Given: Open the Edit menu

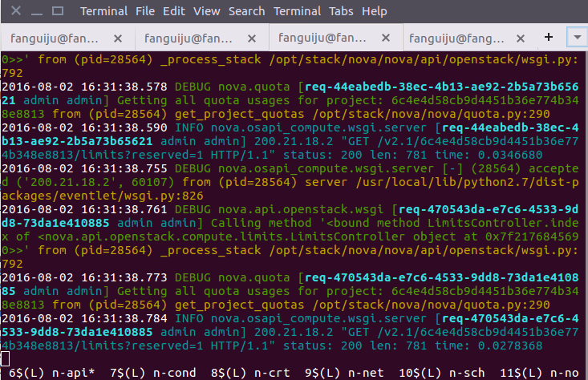Looking at the screenshot, I should click(x=173, y=11).
